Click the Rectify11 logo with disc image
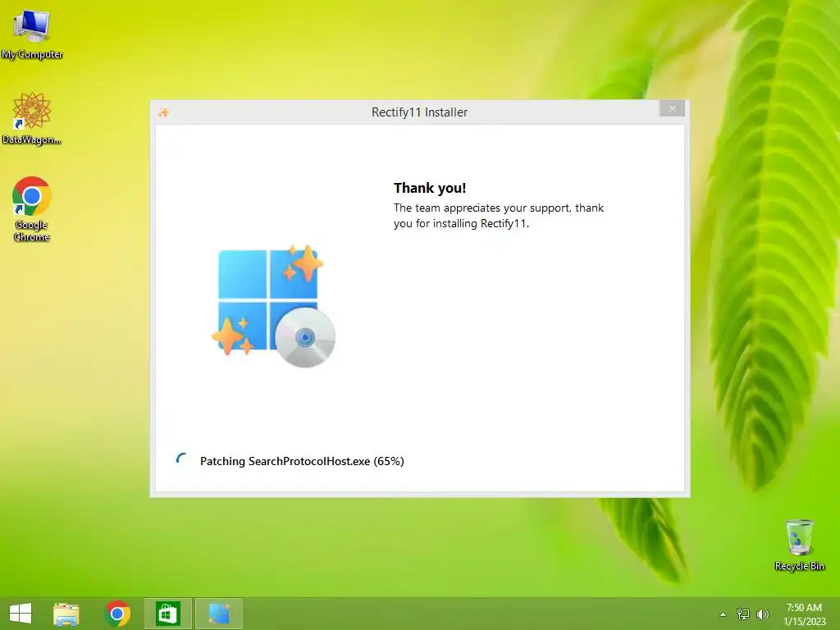 (273, 306)
